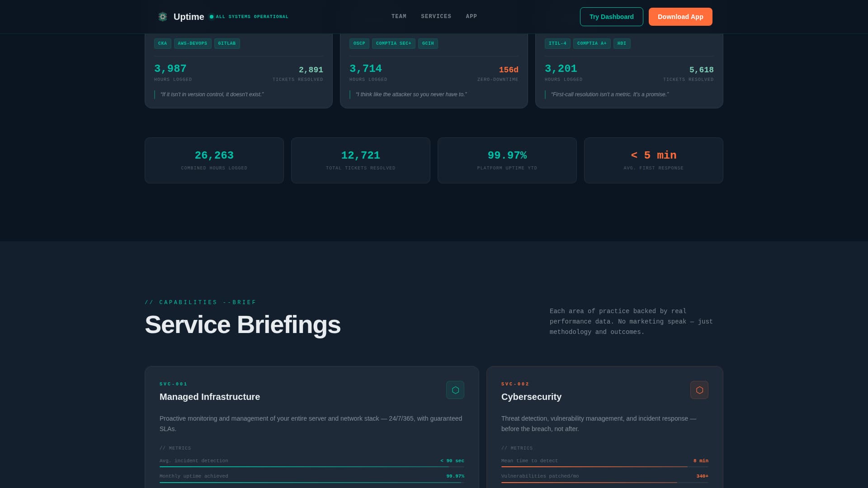Select the COMPTIA A+ certification badge
The height and width of the screenshot is (488, 868).
pyautogui.click(x=592, y=43)
